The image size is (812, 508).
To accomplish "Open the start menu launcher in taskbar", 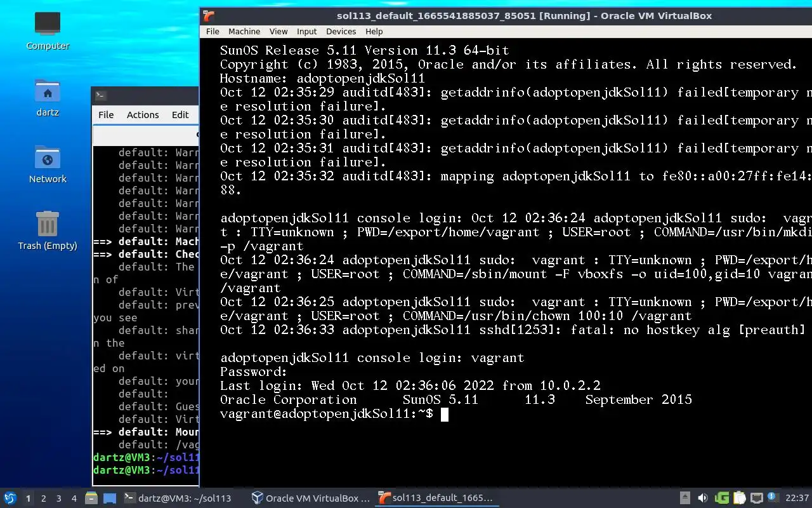I will click(10, 498).
